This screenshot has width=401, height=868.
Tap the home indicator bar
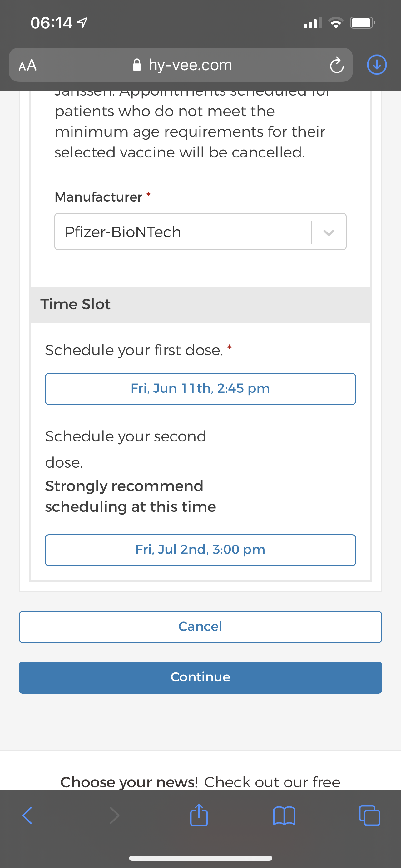click(x=200, y=858)
